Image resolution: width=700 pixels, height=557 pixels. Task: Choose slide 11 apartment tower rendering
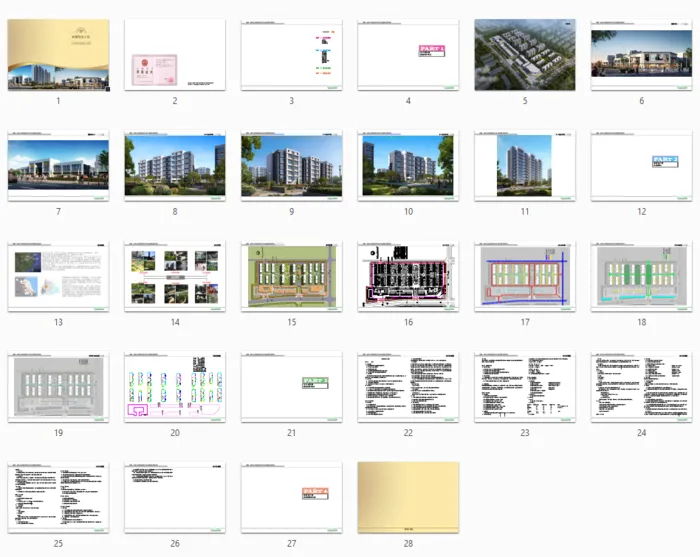tap(524, 166)
